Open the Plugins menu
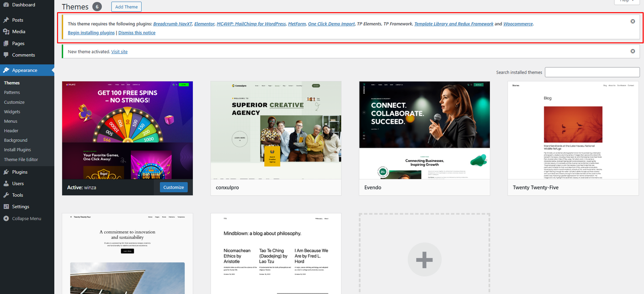Screen dimensions: 644x294 tap(27, 172)
